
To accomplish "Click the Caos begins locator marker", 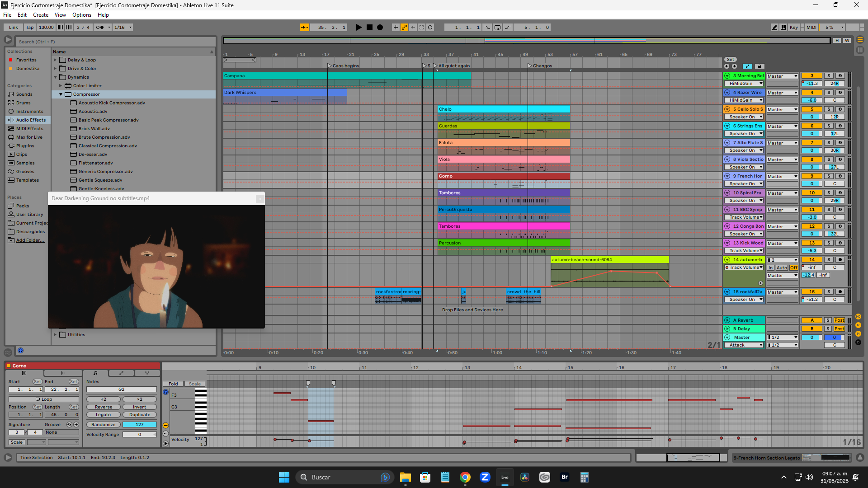I will 330,66.
